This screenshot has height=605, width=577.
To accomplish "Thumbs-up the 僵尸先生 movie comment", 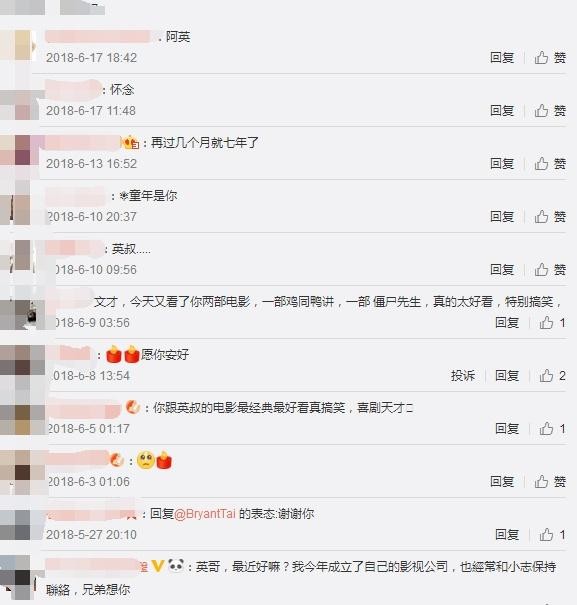I will coord(552,323).
